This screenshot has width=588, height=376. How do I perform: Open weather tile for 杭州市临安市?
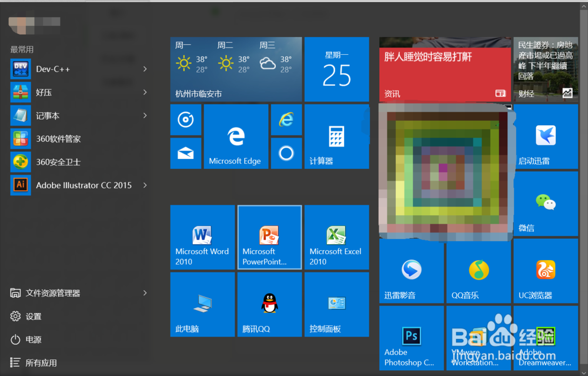pyautogui.click(x=236, y=69)
